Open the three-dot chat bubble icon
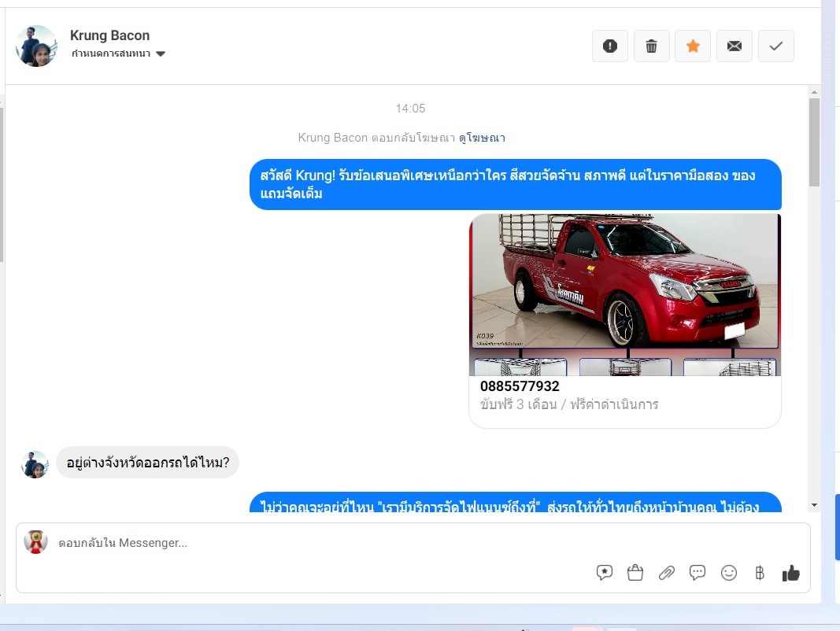The image size is (840, 631). [698, 573]
